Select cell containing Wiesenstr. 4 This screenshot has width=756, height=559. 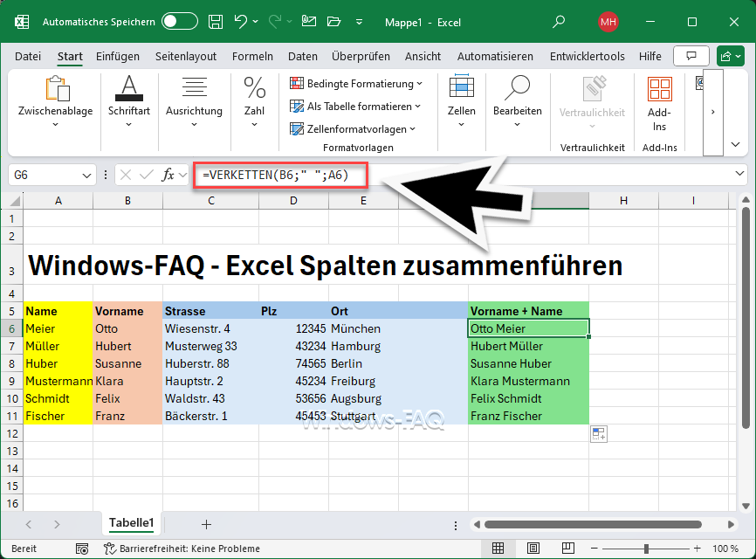pyautogui.click(x=210, y=328)
